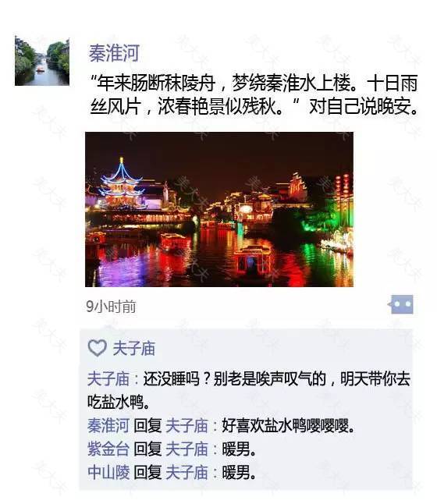Open the comment bubble action button
437x504 pixels.
(x=400, y=304)
